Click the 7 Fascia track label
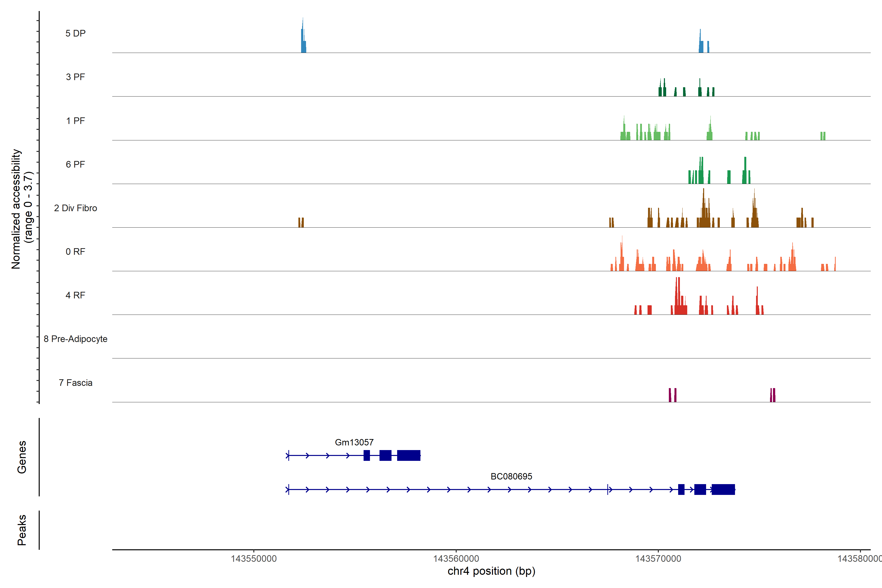Screen dimensions: 882x588 [75, 383]
